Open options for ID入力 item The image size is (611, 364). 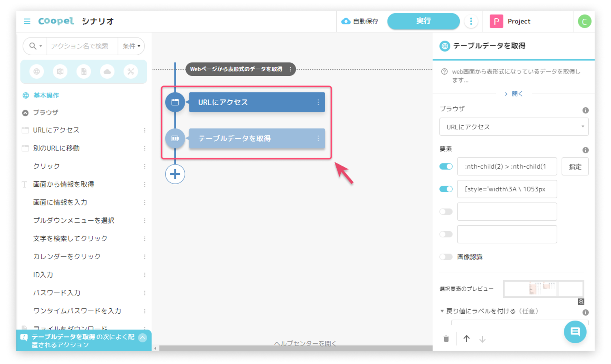point(145,275)
